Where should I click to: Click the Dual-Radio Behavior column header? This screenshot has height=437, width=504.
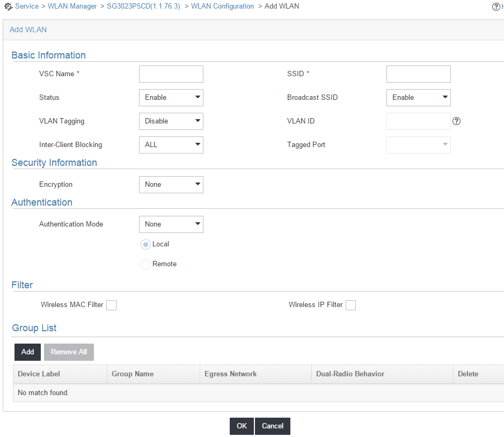(x=382, y=374)
